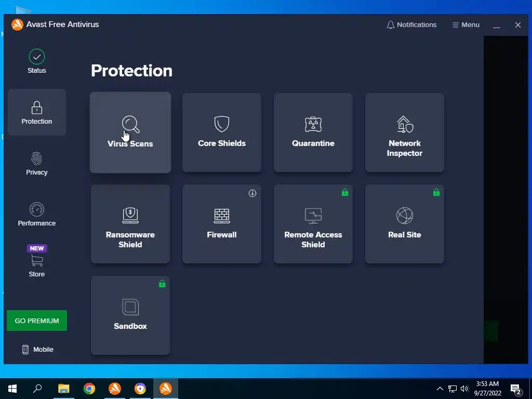Select the Protection sidebar tab
The width and height of the screenshot is (532, 399).
(37, 112)
